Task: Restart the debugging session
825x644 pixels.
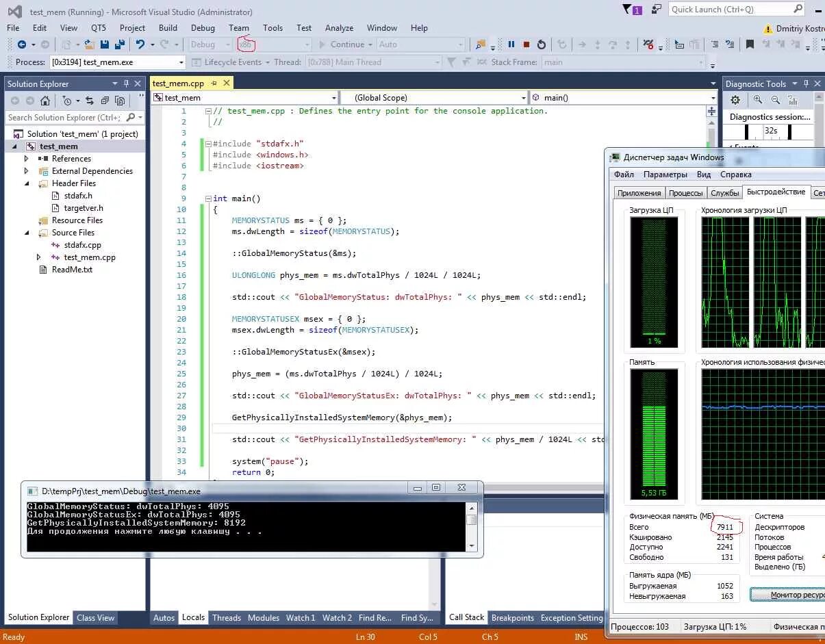Action: point(542,44)
